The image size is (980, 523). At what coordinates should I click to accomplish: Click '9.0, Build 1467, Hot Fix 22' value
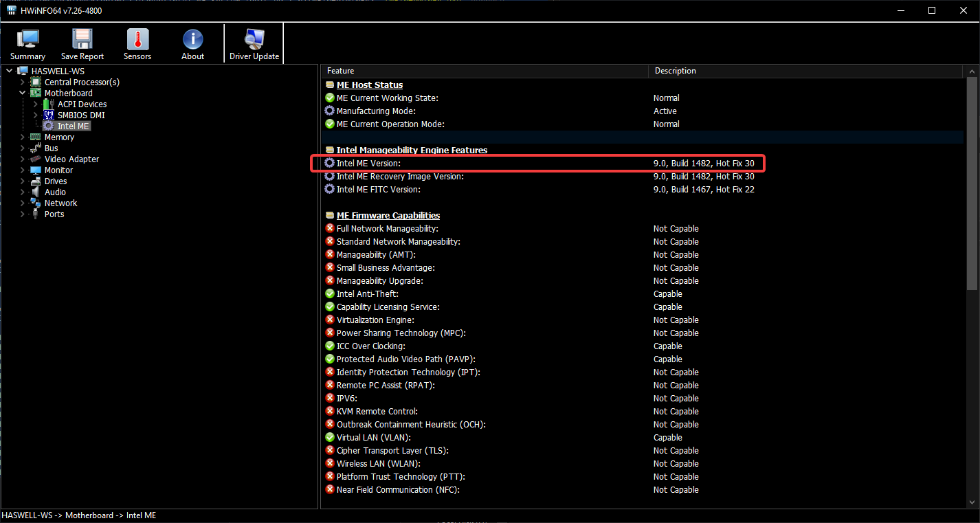pyautogui.click(x=704, y=189)
